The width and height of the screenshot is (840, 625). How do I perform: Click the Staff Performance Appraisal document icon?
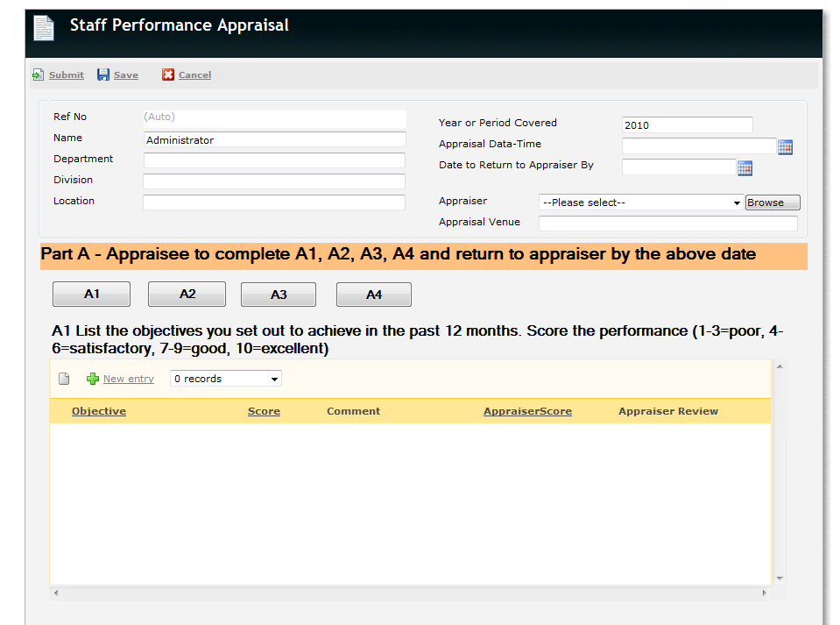pyautogui.click(x=44, y=28)
